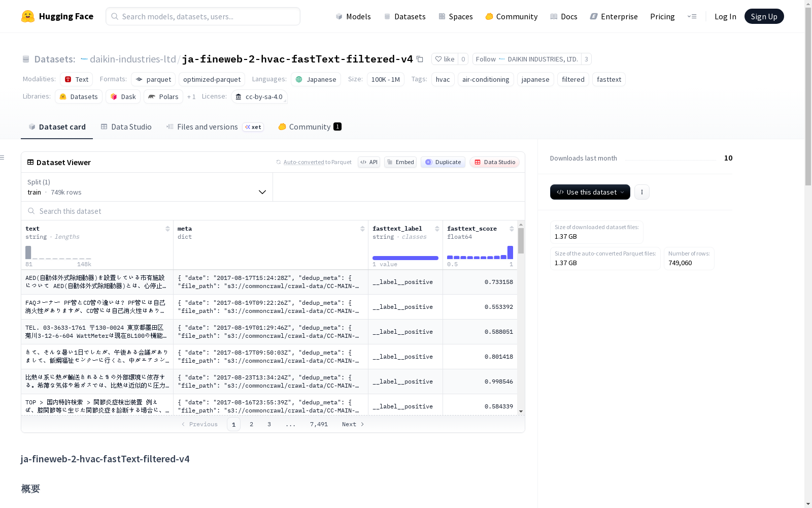Open the Docs nav item

564,16
